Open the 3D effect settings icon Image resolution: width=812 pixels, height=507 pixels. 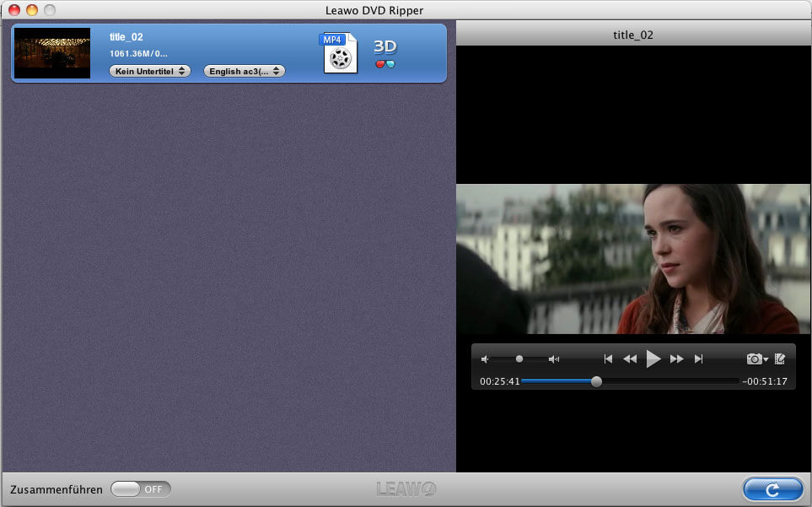tap(384, 53)
